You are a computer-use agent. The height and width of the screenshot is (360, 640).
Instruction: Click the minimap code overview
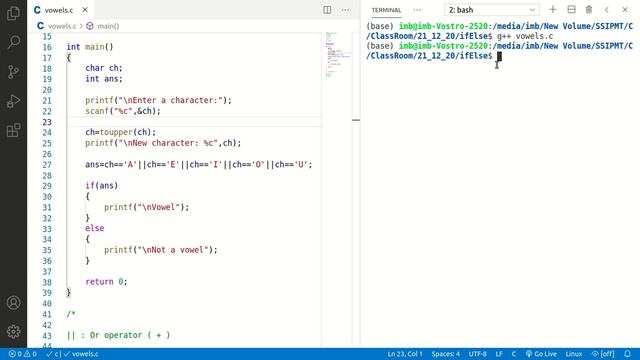pos(337,55)
